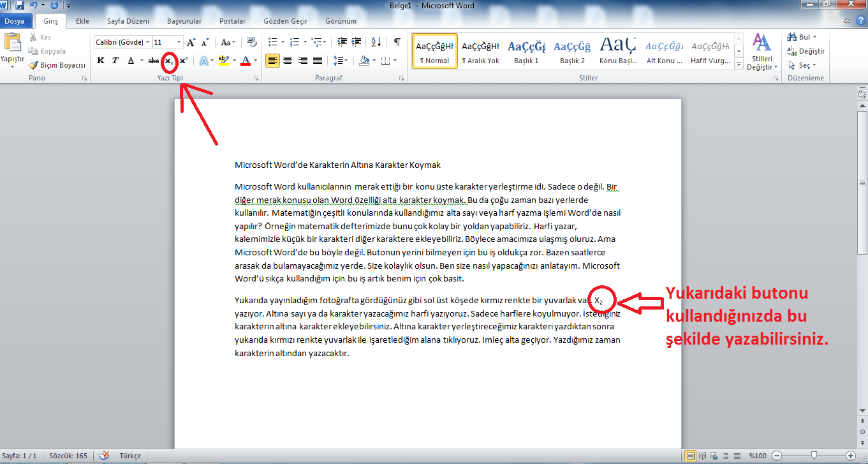This screenshot has height=464, width=868.
Task: Open the font name dropdown
Action: coord(148,43)
